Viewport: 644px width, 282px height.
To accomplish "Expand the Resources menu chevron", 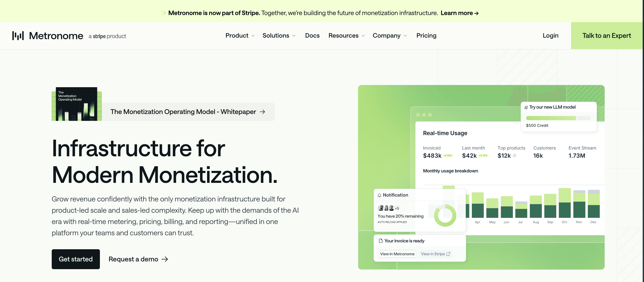I will click(363, 36).
